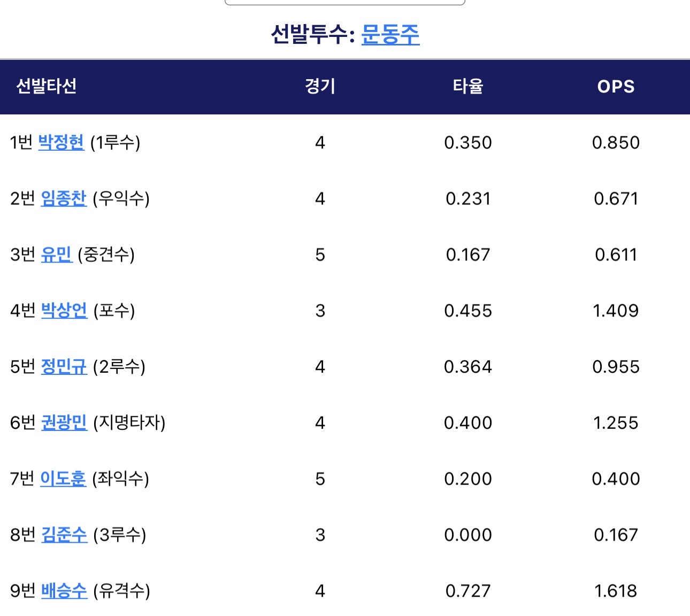Click 김준수 third baseman link
Image resolution: width=690 pixels, height=616 pixels.
click(64, 535)
